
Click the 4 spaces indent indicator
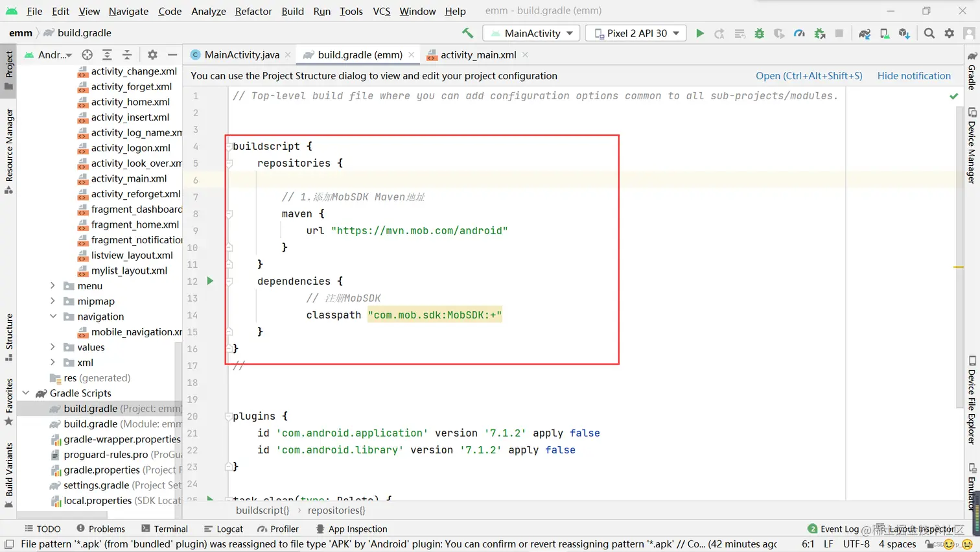[897, 544]
